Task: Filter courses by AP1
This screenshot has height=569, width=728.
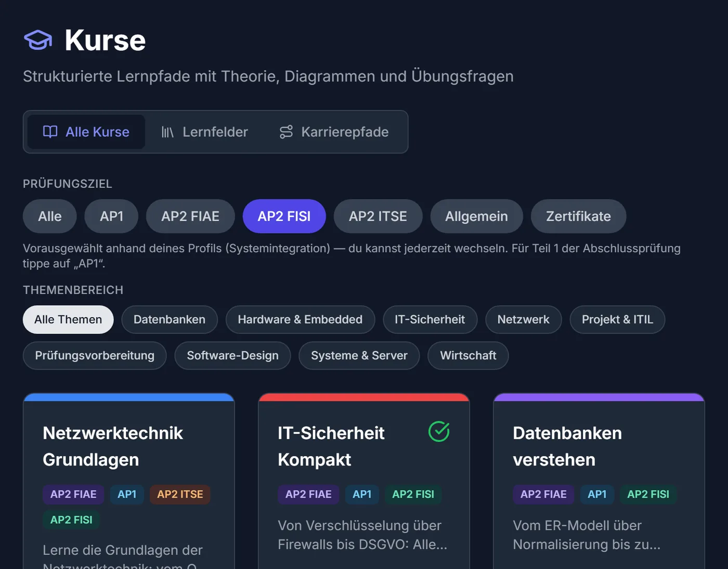Action: coord(112,216)
